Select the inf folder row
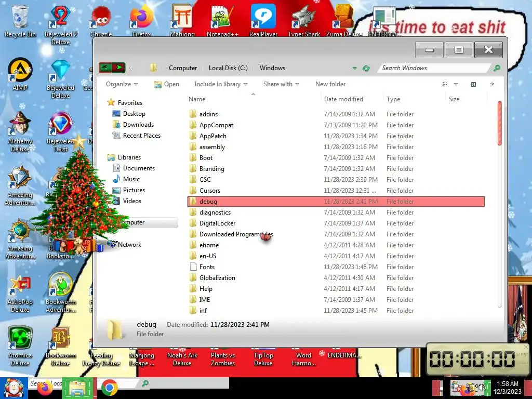 tap(336, 311)
